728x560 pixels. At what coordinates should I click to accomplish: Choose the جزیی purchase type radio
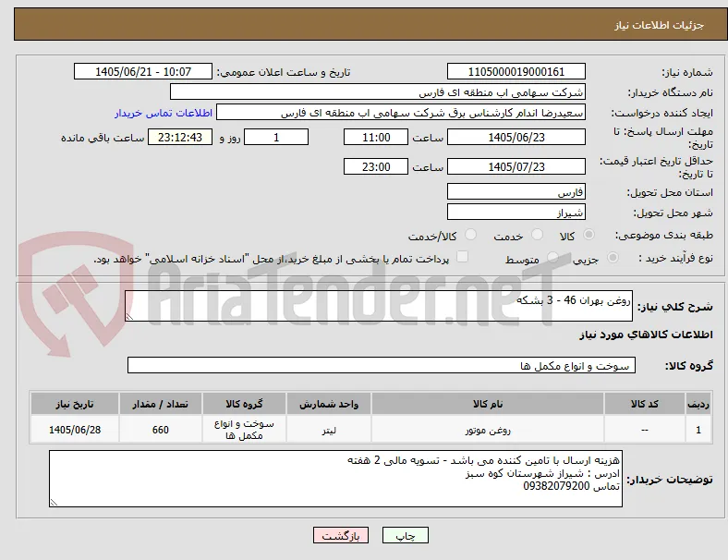coord(613,258)
